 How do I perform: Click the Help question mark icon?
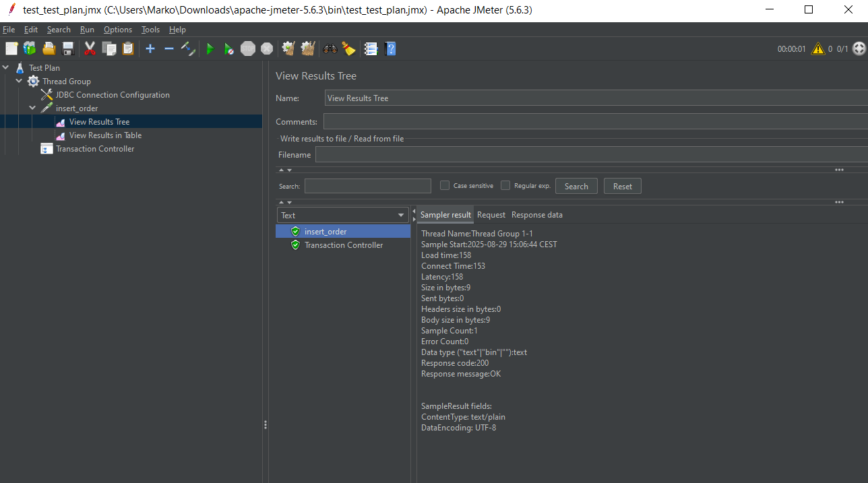390,49
